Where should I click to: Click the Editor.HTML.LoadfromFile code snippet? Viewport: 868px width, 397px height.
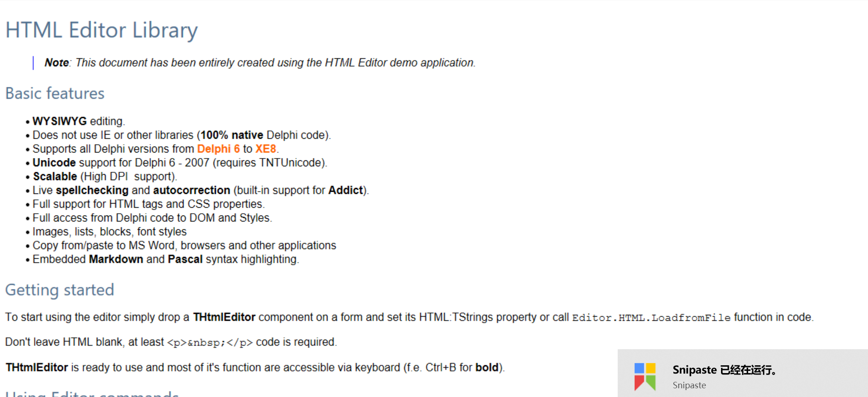tap(651, 317)
